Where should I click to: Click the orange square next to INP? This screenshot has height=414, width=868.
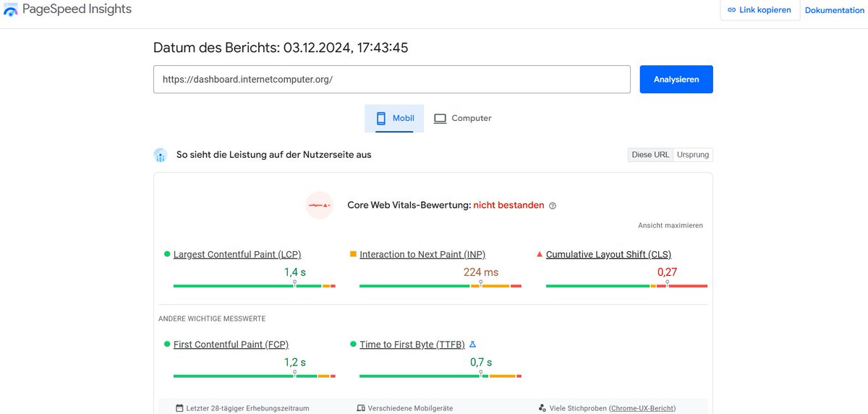click(353, 254)
